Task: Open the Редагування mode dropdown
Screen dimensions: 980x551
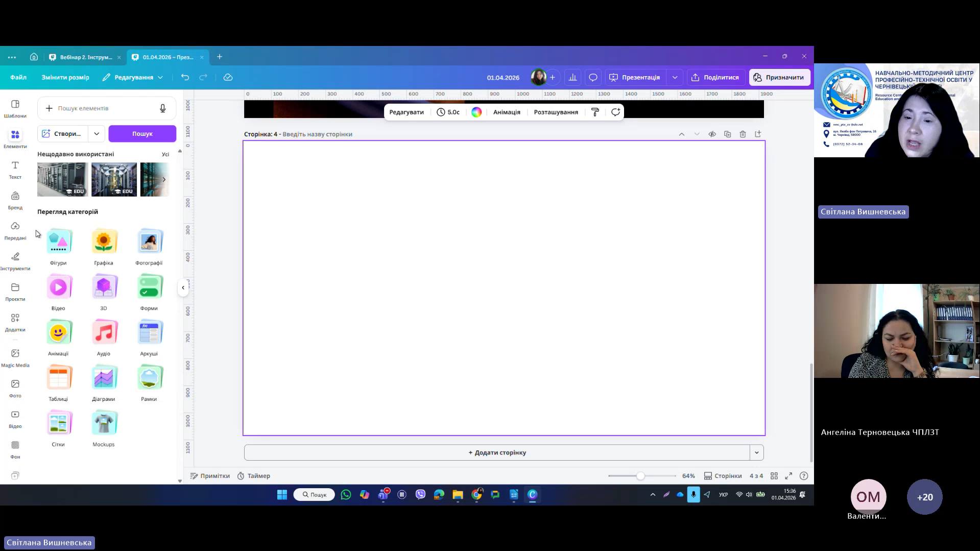Action: click(x=133, y=77)
